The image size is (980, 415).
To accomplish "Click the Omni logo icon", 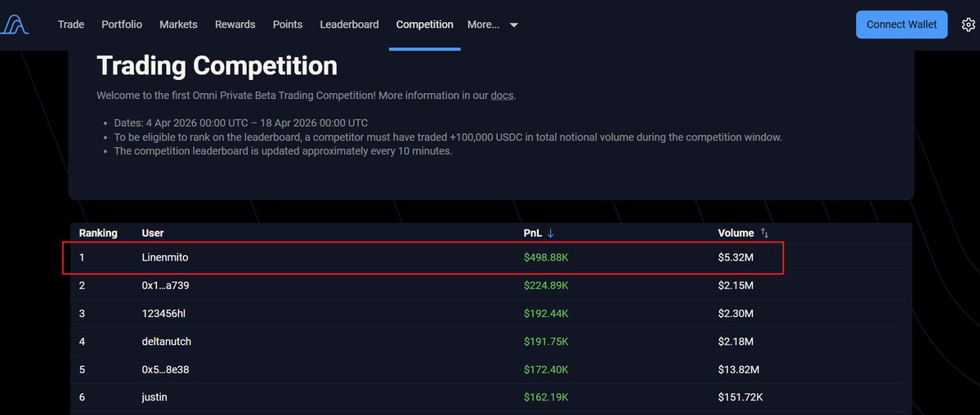I will [x=15, y=25].
